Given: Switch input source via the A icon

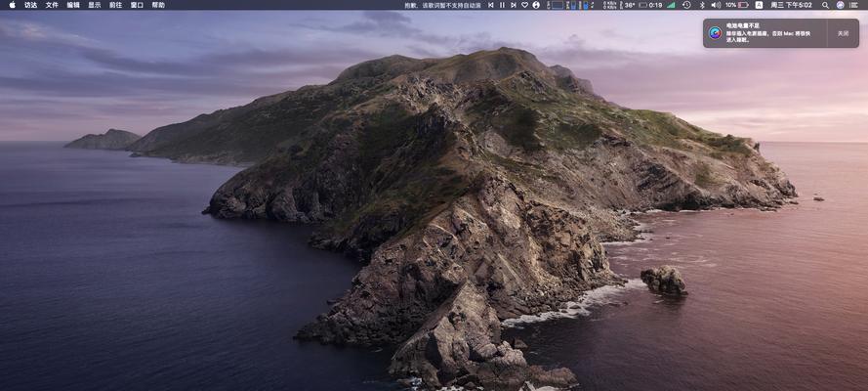Looking at the screenshot, I should [x=759, y=5].
